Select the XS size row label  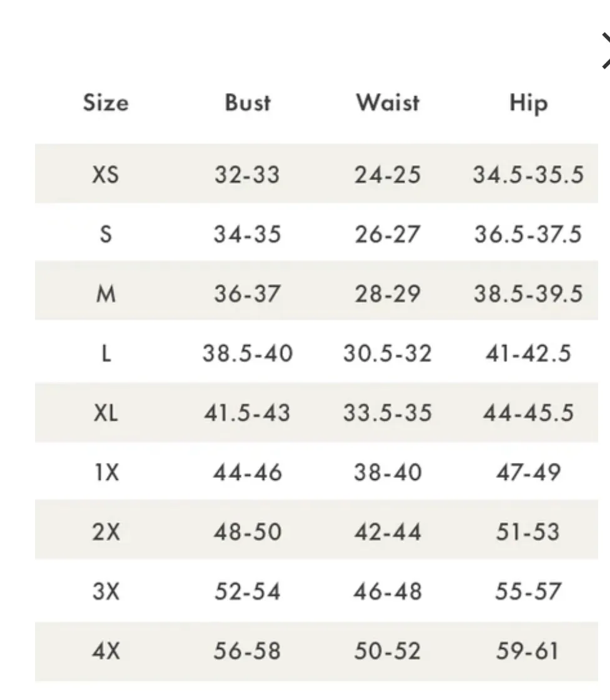[105, 175]
